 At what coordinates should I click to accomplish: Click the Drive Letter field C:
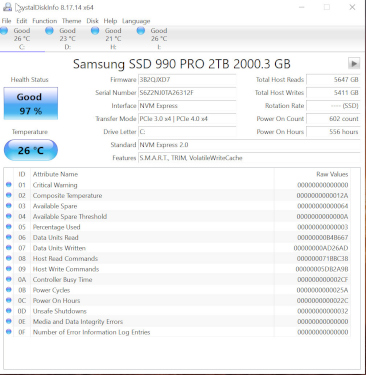[187, 132]
